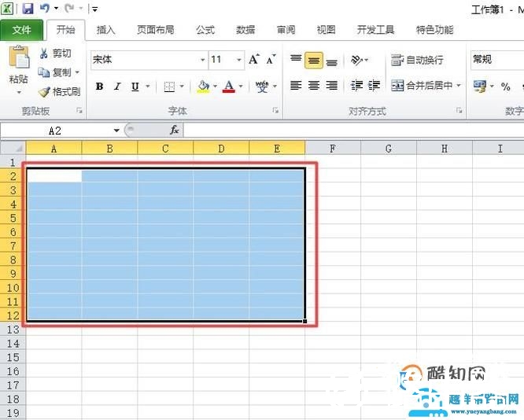
Task: Open the Name Box dropdown arrow
Action: 116,131
